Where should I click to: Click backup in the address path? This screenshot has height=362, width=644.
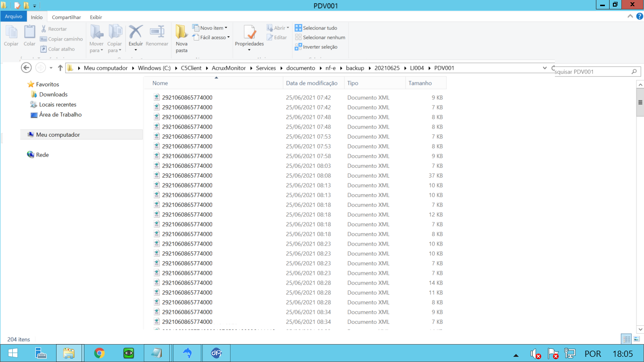pyautogui.click(x=355, y=68)
